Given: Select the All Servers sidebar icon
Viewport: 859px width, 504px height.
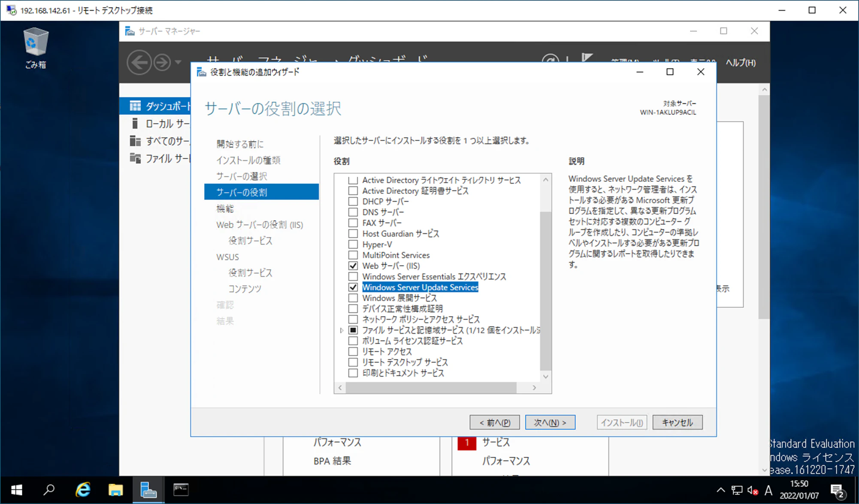Looking at the screenshot, I should tap(135, 141).
